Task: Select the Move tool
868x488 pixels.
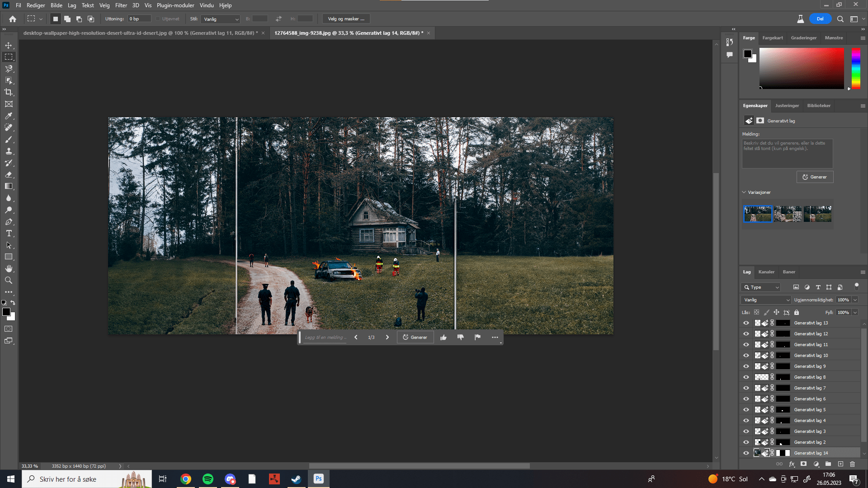Action: tap(8, 45)
